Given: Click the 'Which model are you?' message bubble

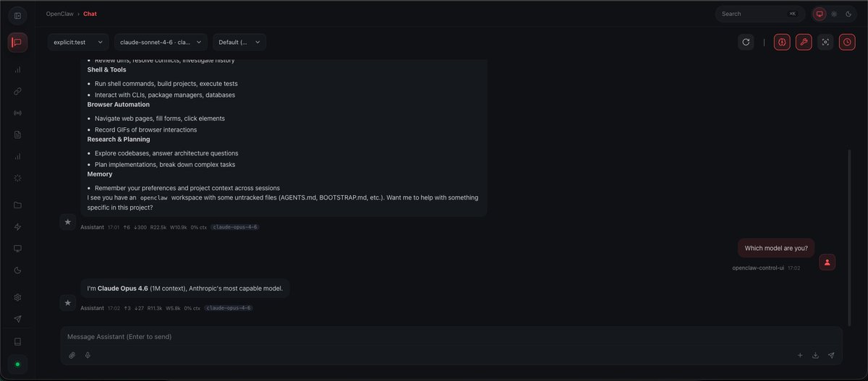Looking at the screenshot, I should click(777, 248).
